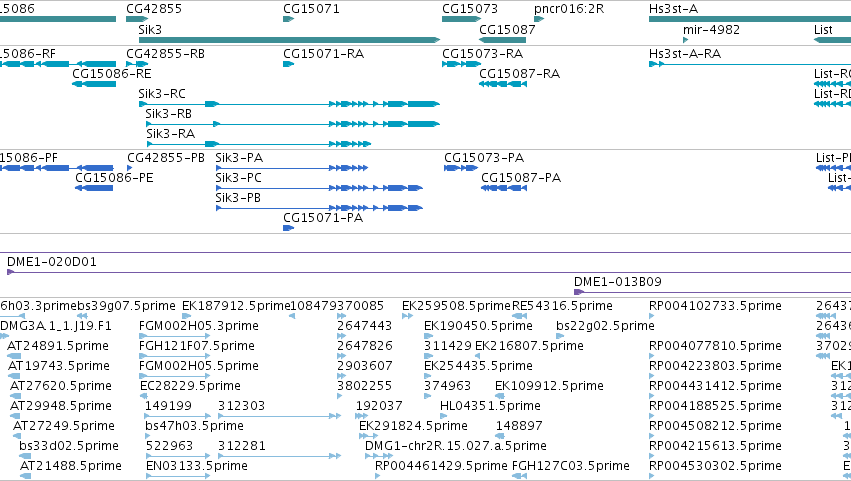Click transcript CG15071-RA label

323,54
